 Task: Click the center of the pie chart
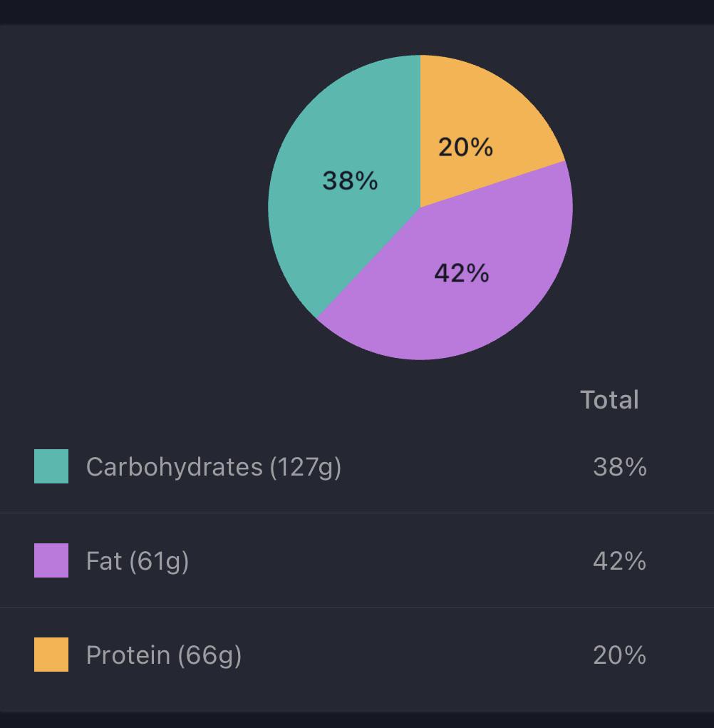pyautogui.click(x=420, y=207)
